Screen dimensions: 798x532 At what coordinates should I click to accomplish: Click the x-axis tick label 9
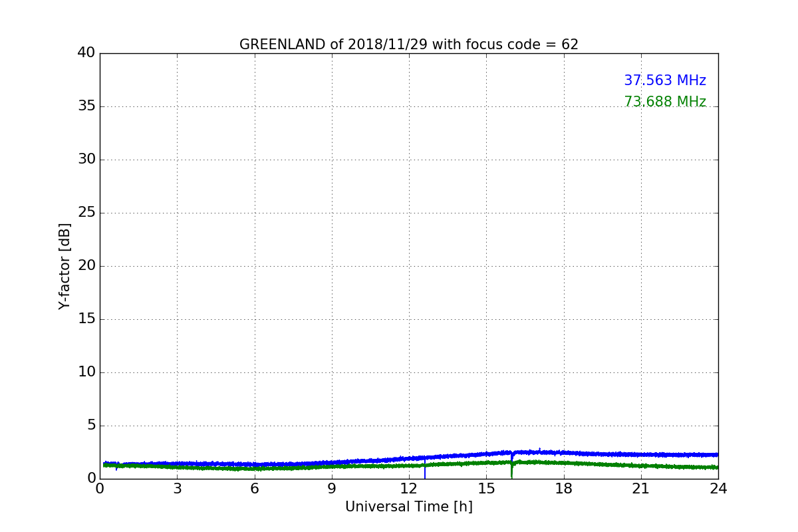[x=332, y=489]
